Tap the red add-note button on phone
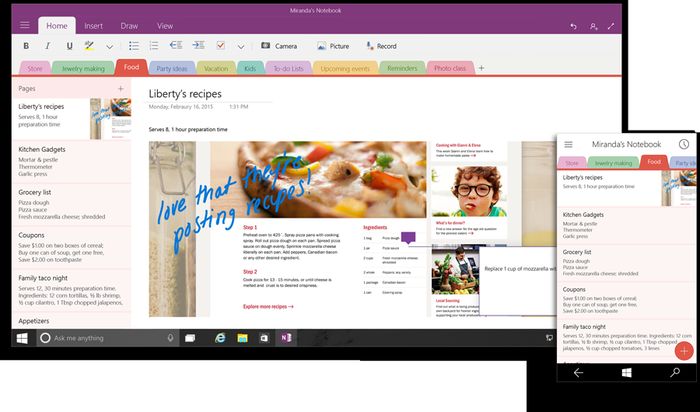Viewport: 700px width, 412px height. tap(684, 350)
